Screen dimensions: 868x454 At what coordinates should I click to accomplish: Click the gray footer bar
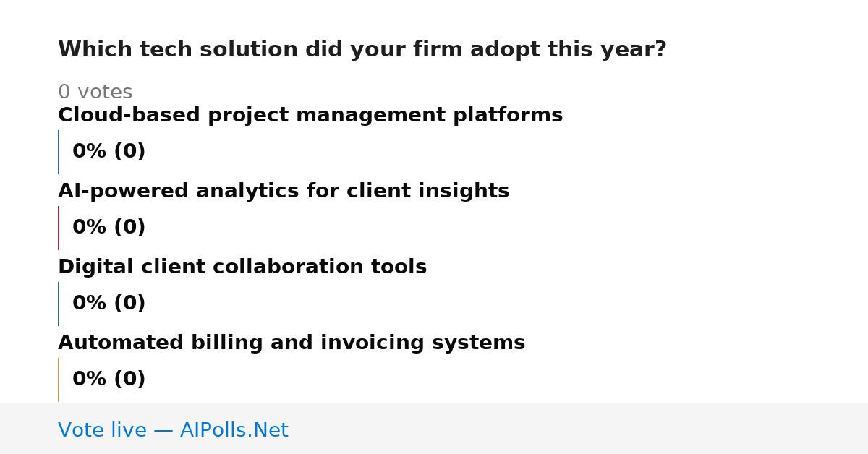click(x=434, y=429)
